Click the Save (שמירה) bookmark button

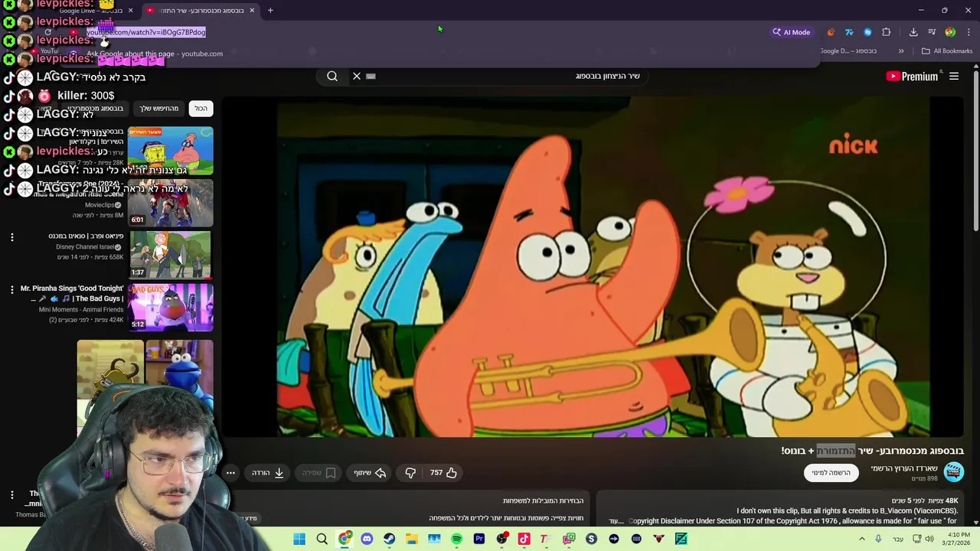click(319, 473)
